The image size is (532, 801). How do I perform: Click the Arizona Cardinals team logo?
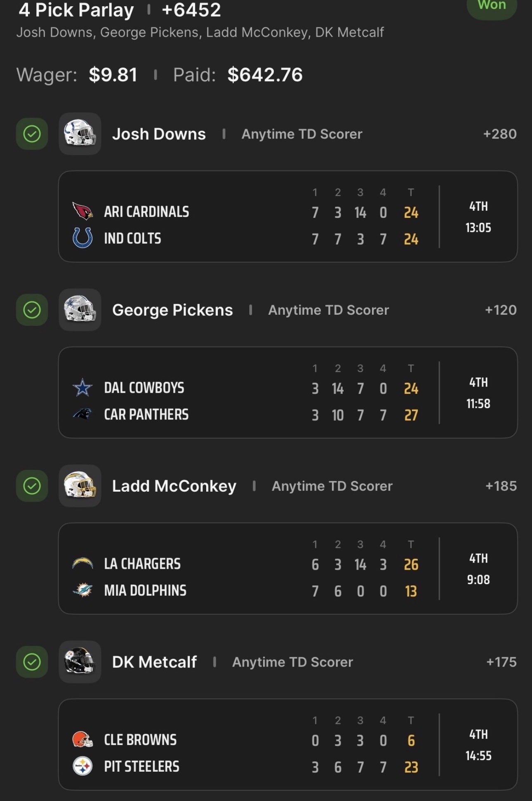point(82,211)
